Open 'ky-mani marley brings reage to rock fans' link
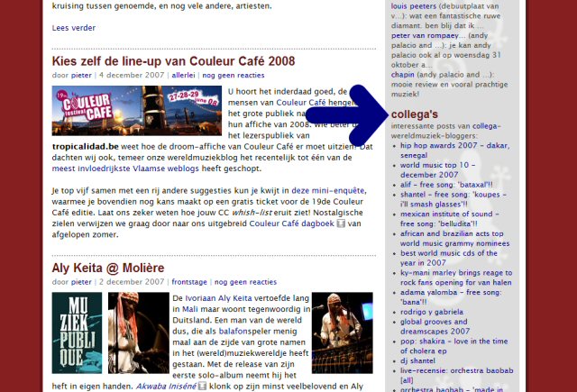 click(x=456, y=278)
